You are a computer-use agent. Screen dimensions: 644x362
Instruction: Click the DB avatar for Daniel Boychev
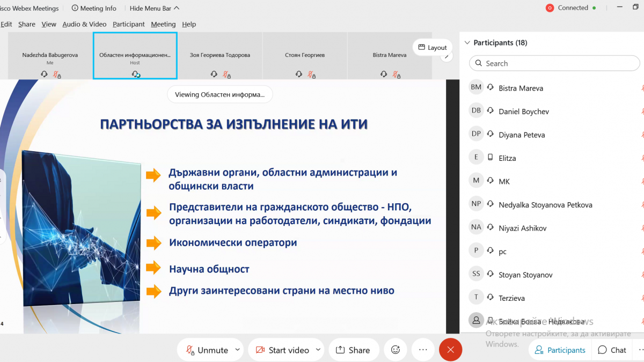(x=476, y=111)
